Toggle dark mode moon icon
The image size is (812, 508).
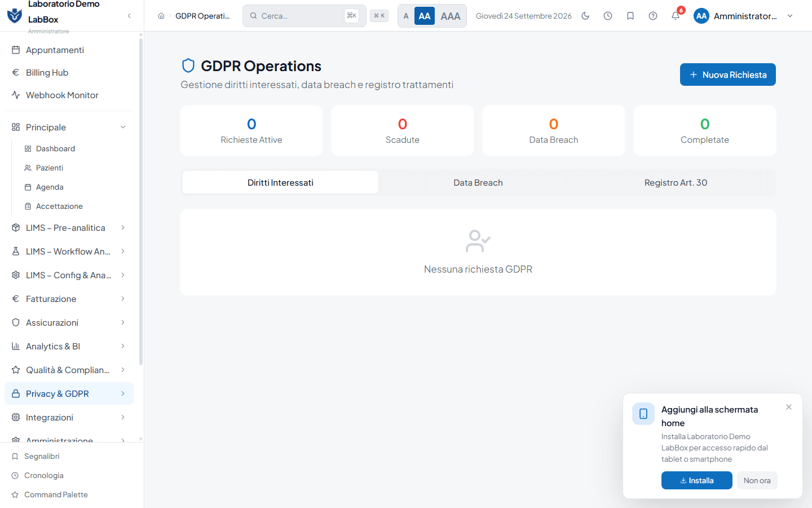click(585, 16)
